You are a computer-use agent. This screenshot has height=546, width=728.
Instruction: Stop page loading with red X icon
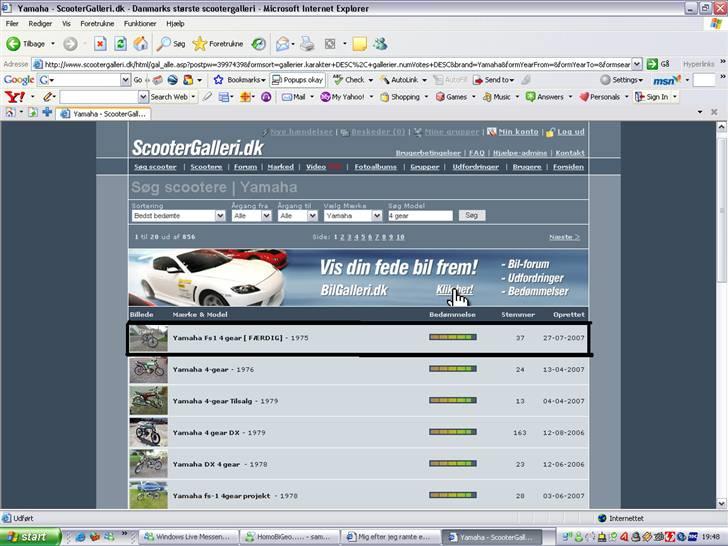click(x=100, y=44)
